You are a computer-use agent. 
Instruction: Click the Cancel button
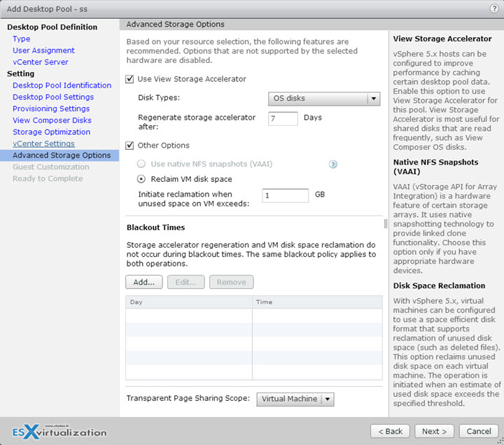click(479, 431)
